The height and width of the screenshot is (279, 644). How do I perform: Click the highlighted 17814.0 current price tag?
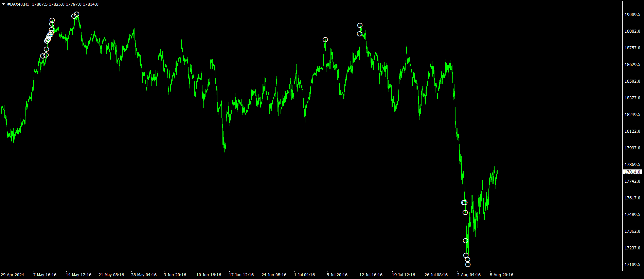632,172
